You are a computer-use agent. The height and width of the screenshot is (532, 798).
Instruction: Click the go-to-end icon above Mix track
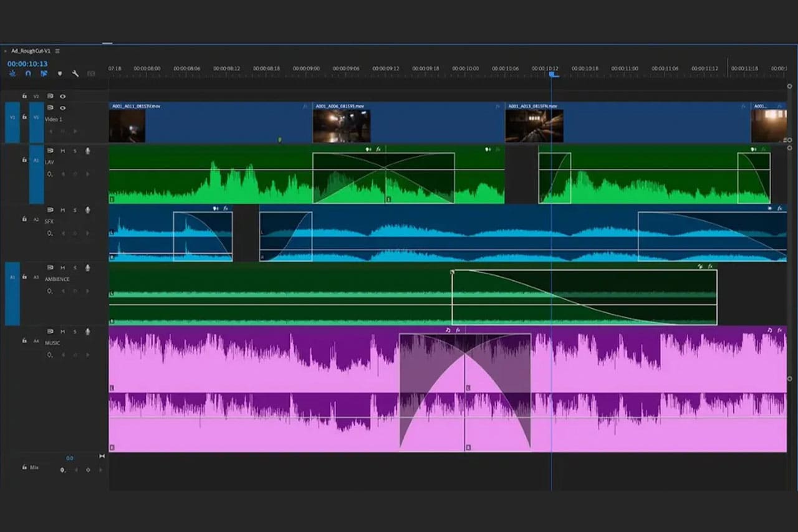point(102,457)
